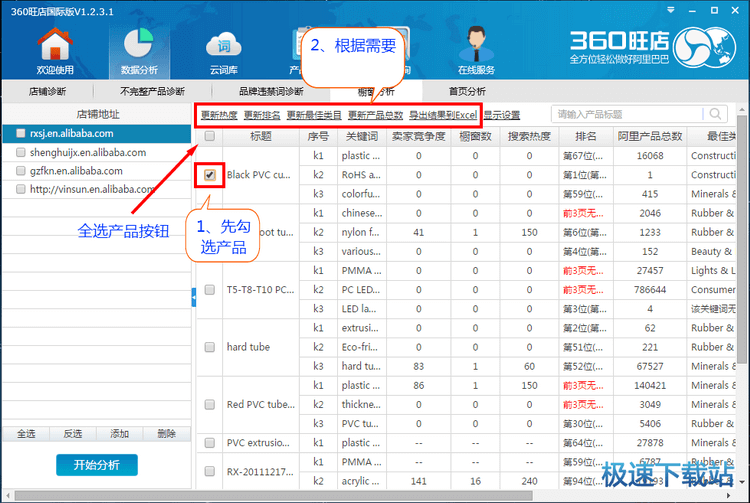The image size is (750, 503).
Task: Collapse the left shop panel handle
Action: (194, 298)
